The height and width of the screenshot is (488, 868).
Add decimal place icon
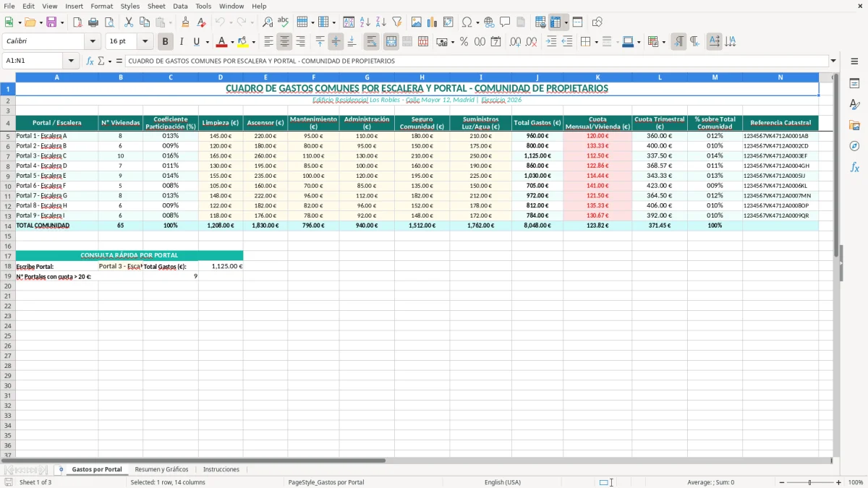point(515,42)
